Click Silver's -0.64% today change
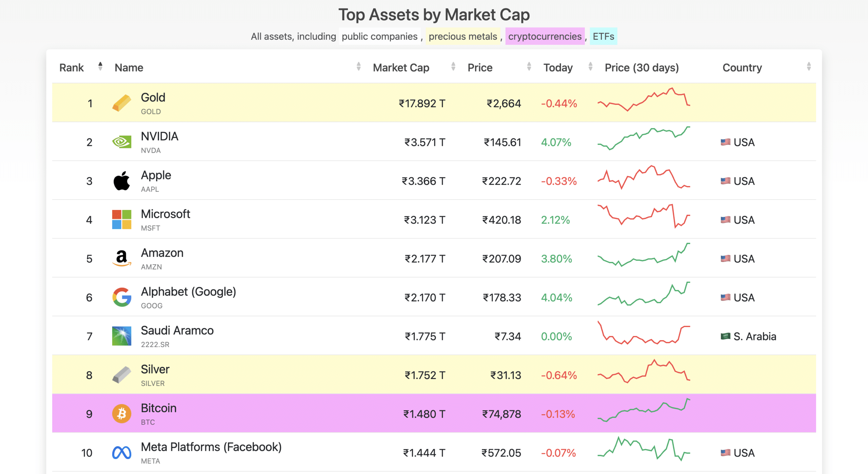This screenshot has height=474, width=868. [x=559, y=375]
